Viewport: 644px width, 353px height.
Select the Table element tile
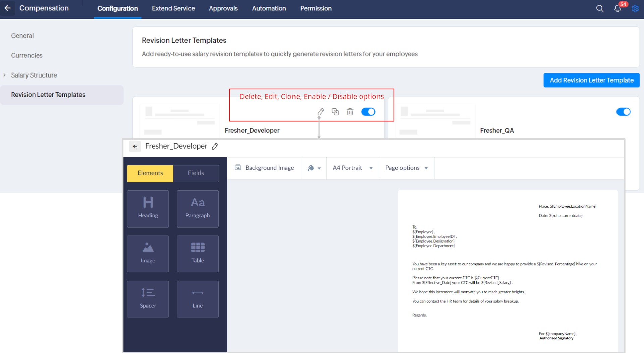click(x=198, y=254)
